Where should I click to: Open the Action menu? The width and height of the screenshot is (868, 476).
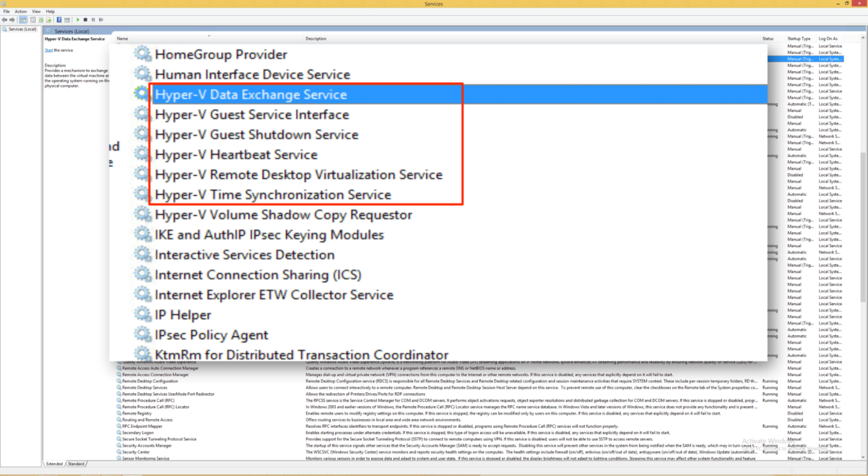tap(21, 11)
